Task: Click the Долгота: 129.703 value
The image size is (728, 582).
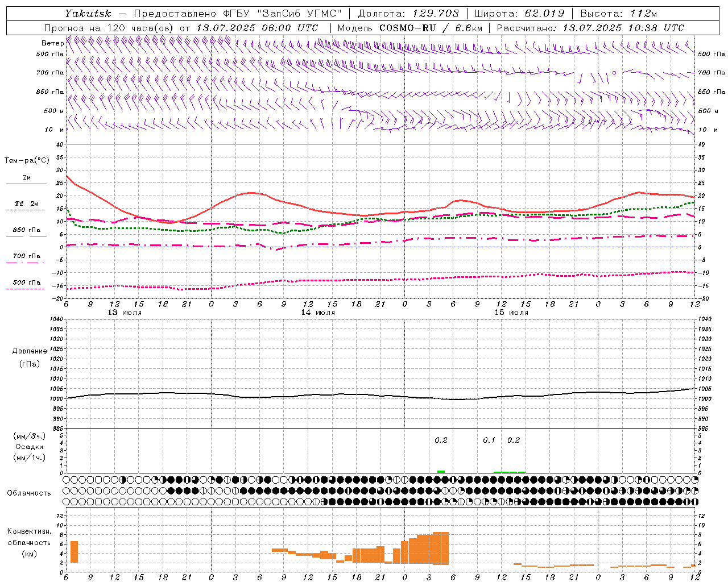Action: coord(408,13)
